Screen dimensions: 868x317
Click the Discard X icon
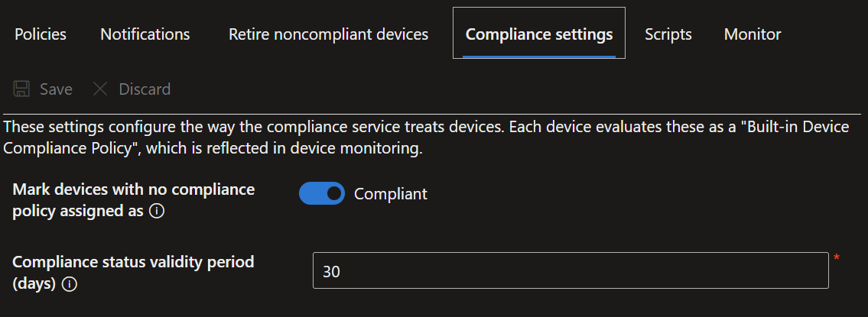(100, 89)
